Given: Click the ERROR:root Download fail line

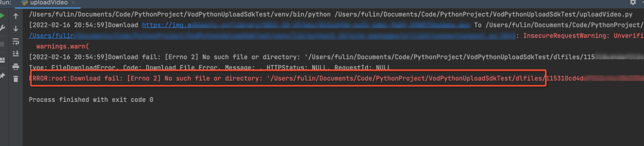Looking at the screenshot, I should [306, 78].
